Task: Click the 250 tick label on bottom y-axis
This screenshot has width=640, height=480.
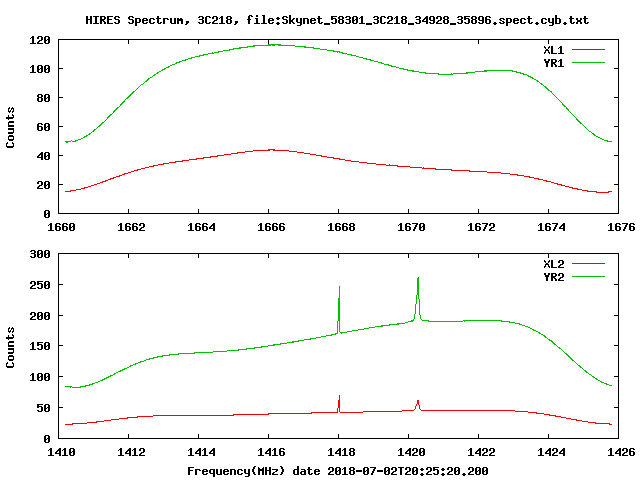Action: pos(40,285)
